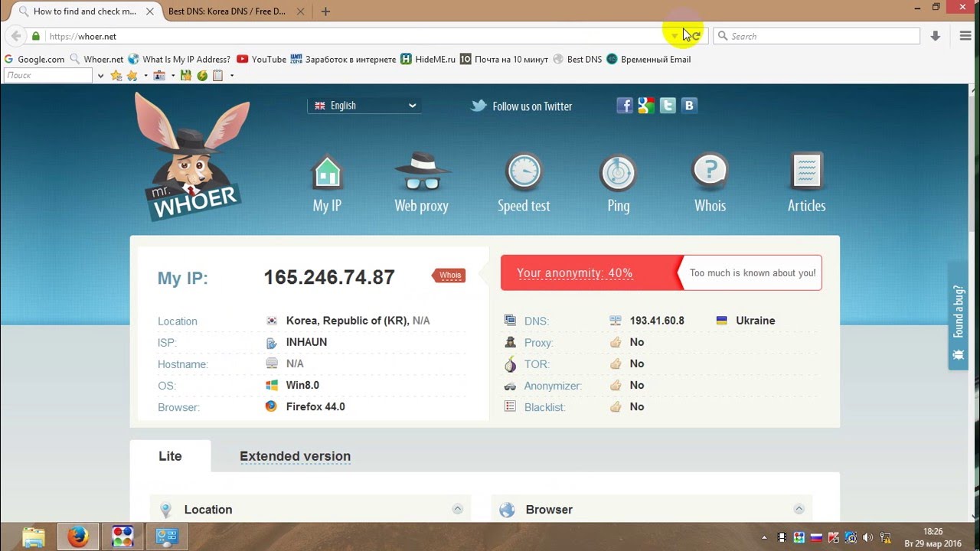
Task: Open the Whois question-mark icon
Action: click(710, 171)
